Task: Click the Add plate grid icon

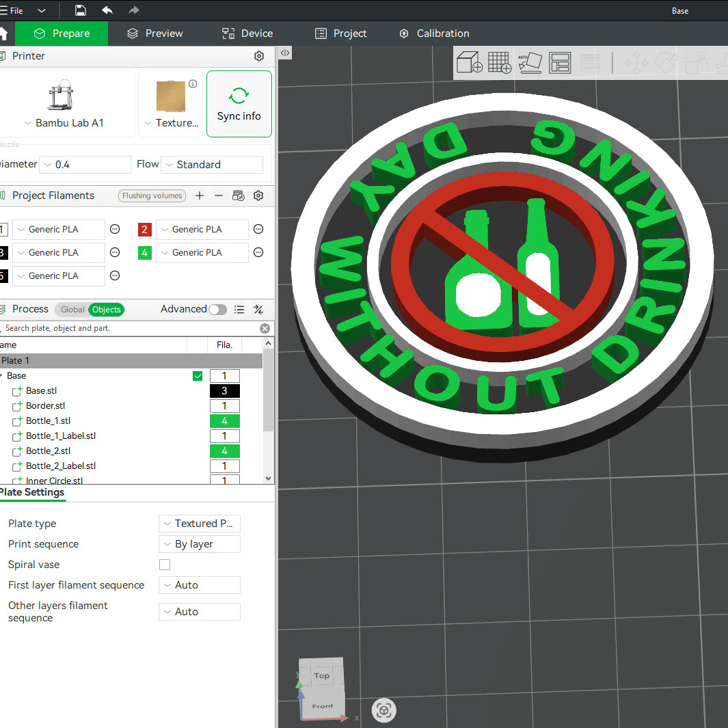Action: (x=500, y=62)
